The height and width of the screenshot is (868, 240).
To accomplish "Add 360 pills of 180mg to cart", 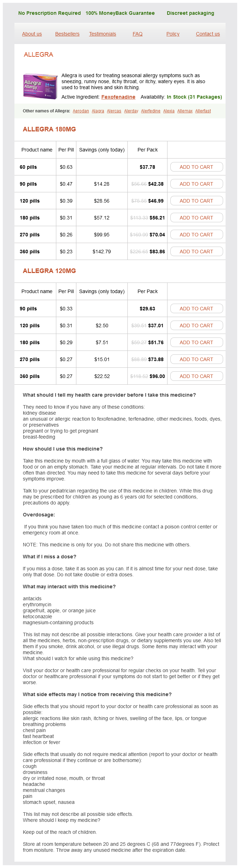I will point(196,252).
